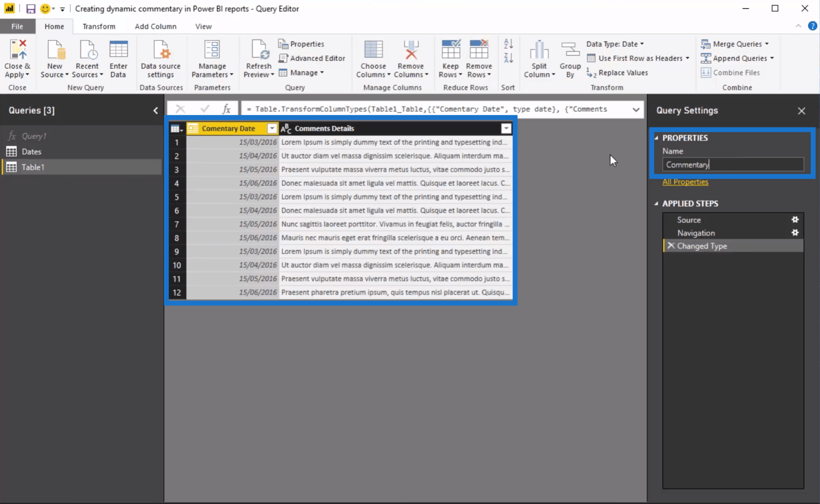Select row 12 header in grid
820x504 pixels.
point(177,292)
